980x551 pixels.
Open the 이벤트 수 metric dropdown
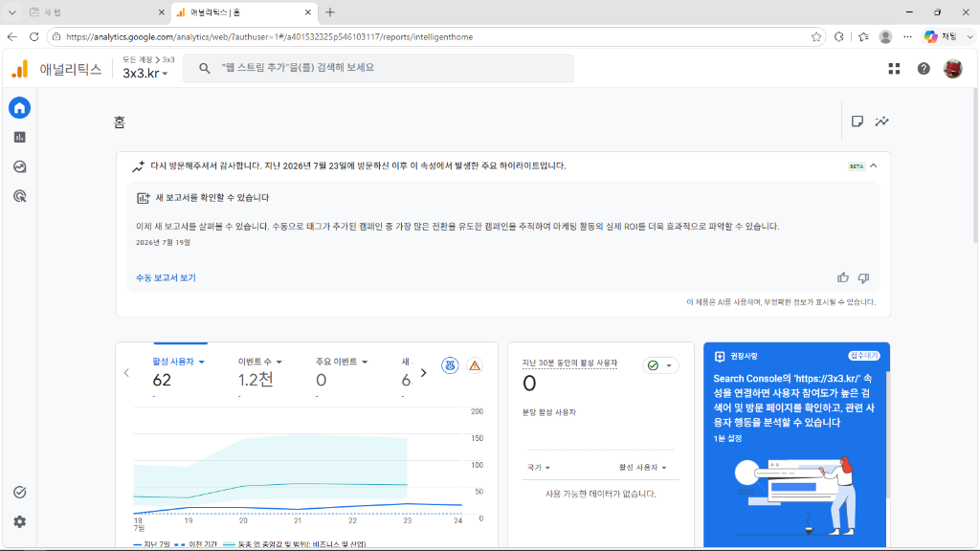tap(260, 362)
